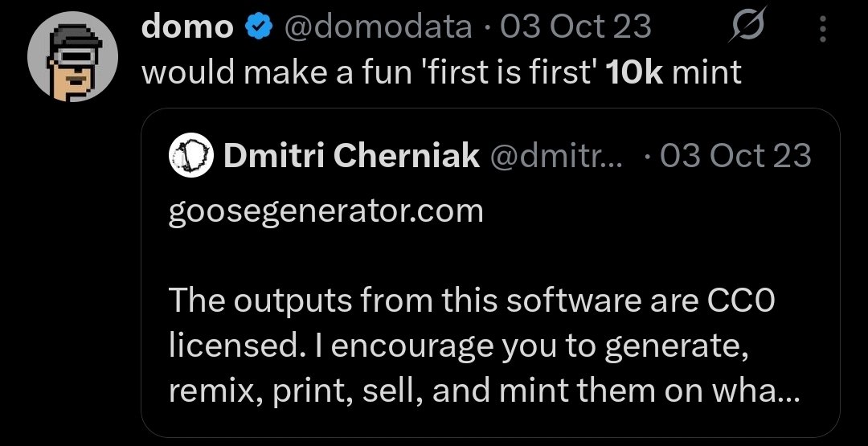868x446 pixels.
Task: Select the bold 10k term
Action: click(634, 72)
